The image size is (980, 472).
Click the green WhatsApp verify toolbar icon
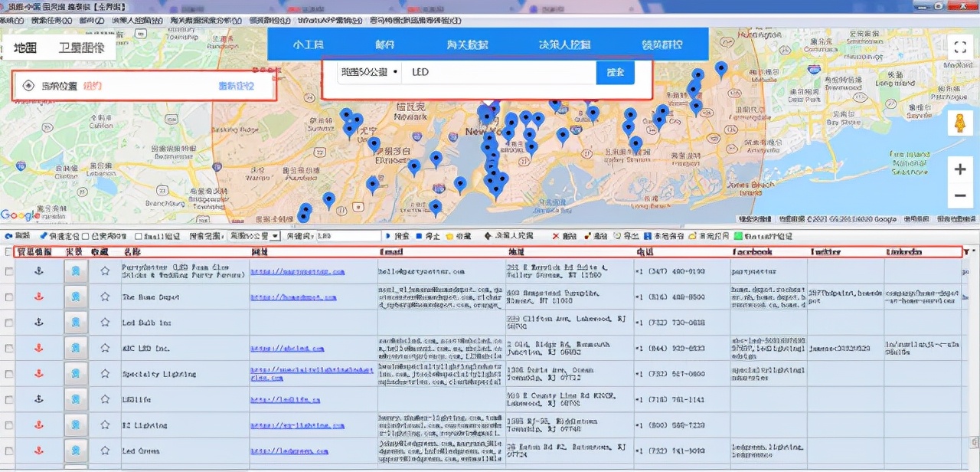point(738,236)
